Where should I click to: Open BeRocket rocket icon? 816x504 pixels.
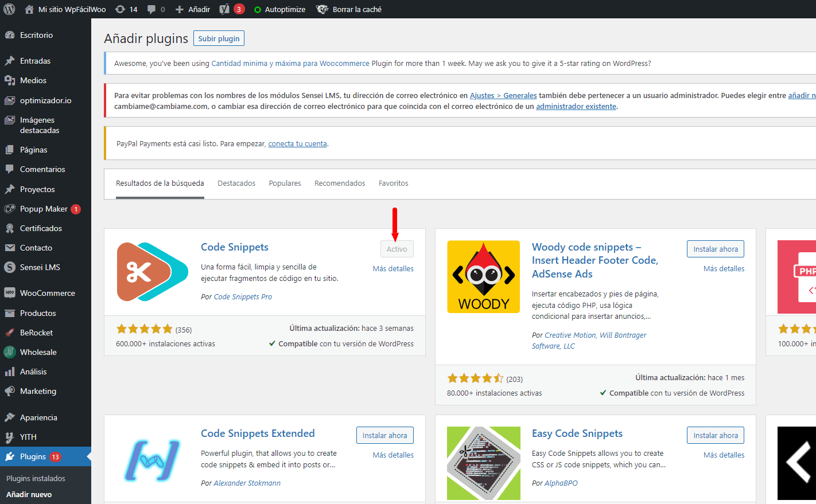click(10, 333)
